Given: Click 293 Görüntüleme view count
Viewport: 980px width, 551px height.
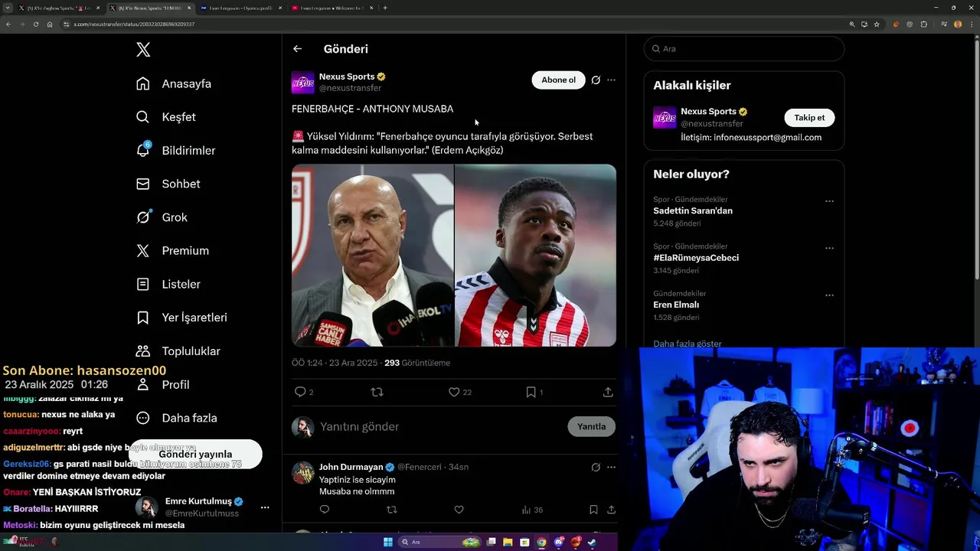Looking at the screenshot, I should click(x=416, y=363).
